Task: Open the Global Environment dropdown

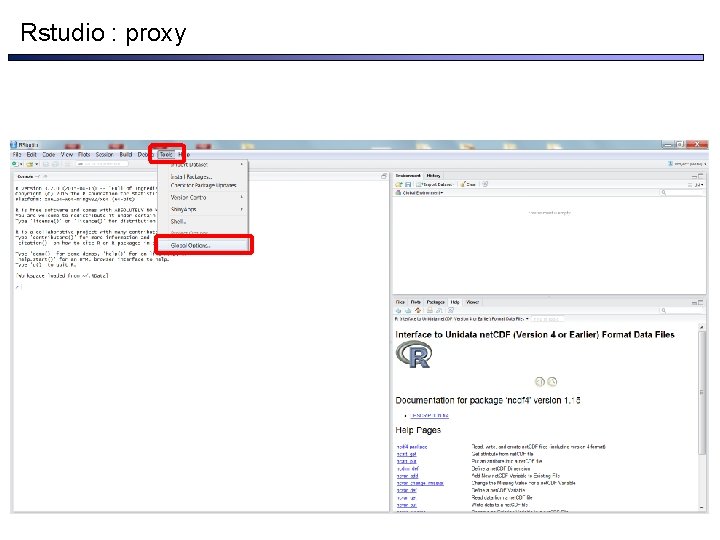Action: [419, 193]
